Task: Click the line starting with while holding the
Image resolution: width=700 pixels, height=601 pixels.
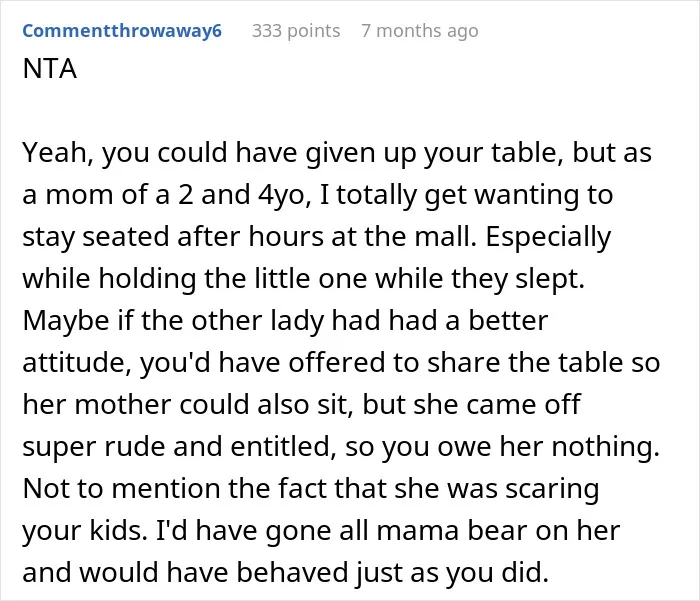Action: (304, 279)
